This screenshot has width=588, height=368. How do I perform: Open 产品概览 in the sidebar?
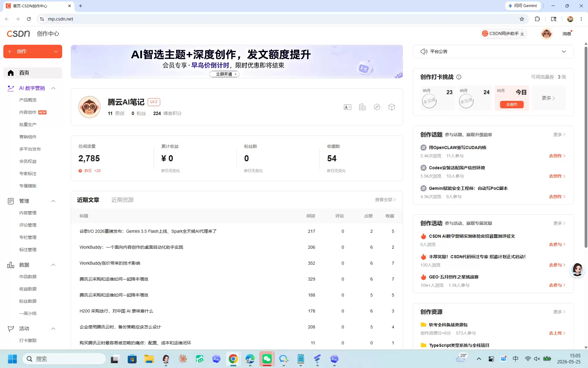28,100
